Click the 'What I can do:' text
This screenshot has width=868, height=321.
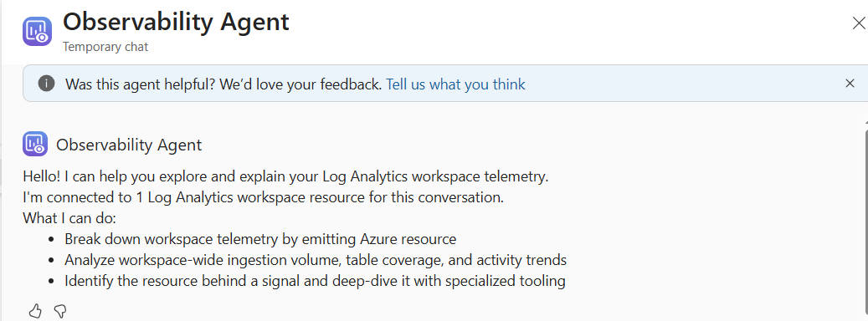69,218
